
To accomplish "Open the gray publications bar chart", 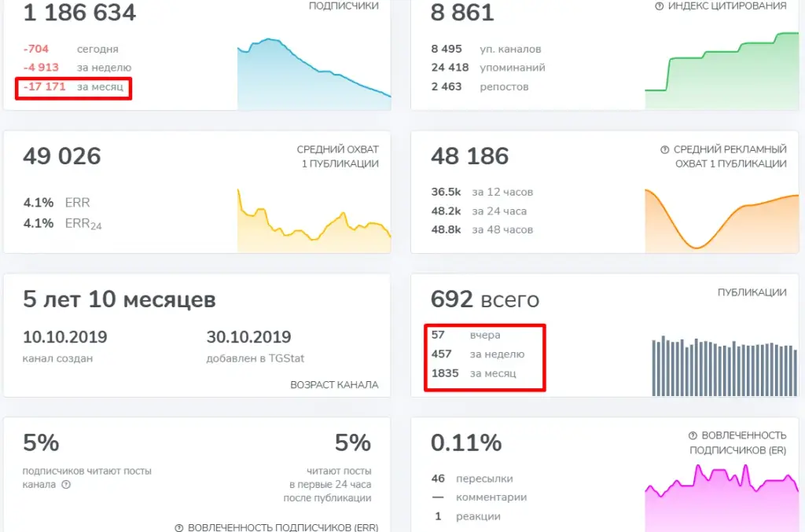I will [724, 365].
